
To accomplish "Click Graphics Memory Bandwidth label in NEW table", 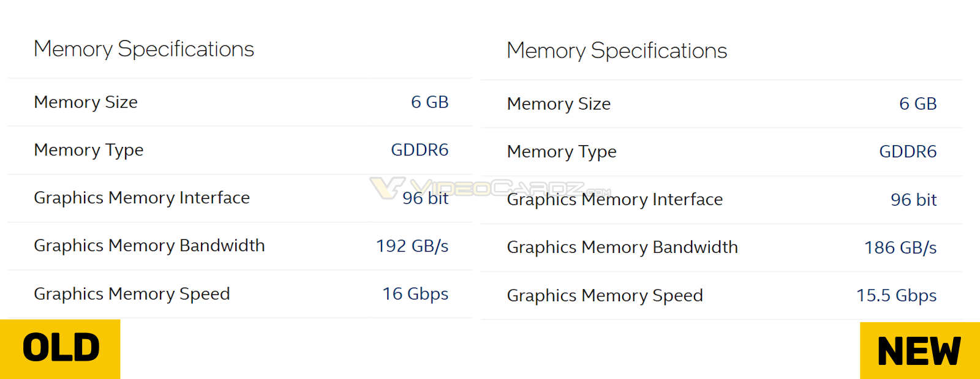I will (x=622, y=247).
